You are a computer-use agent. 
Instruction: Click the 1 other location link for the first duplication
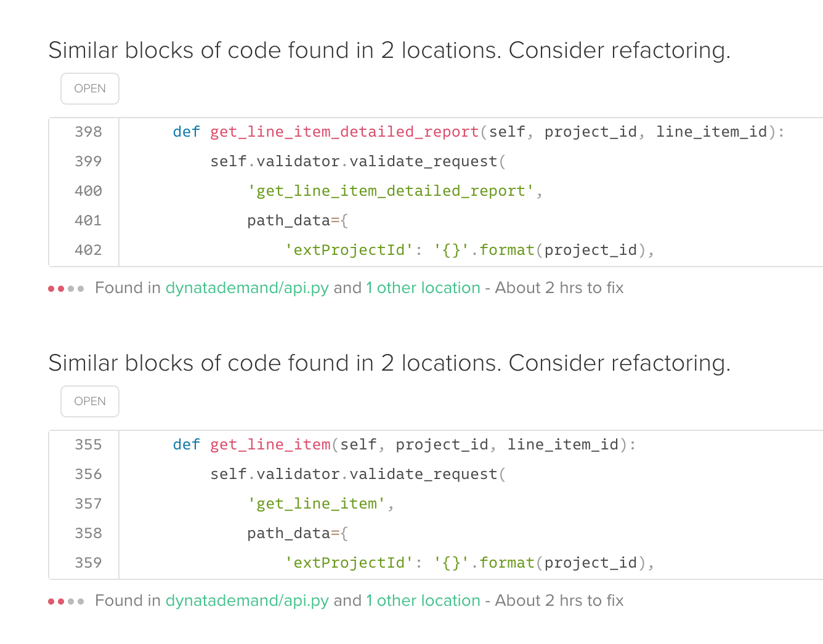point(423,288)
